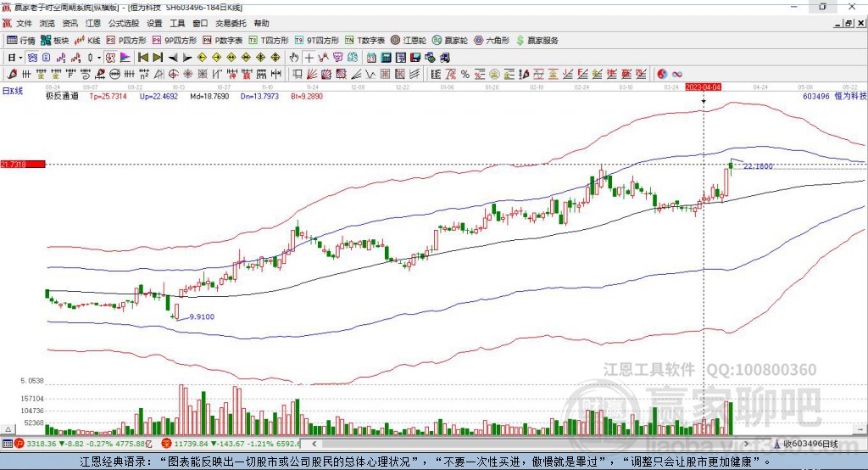Open the 9T四方形 tool

click(316, 41)
